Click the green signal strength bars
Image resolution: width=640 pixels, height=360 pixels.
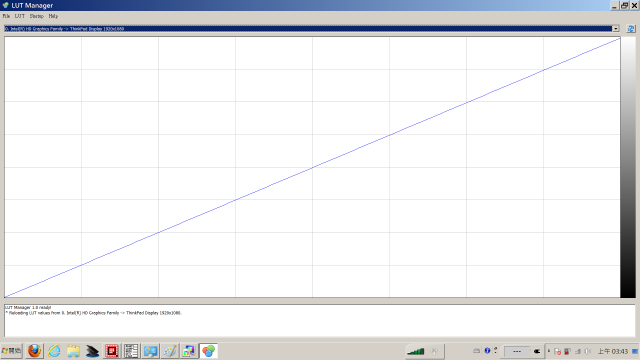tap(416, 351)
